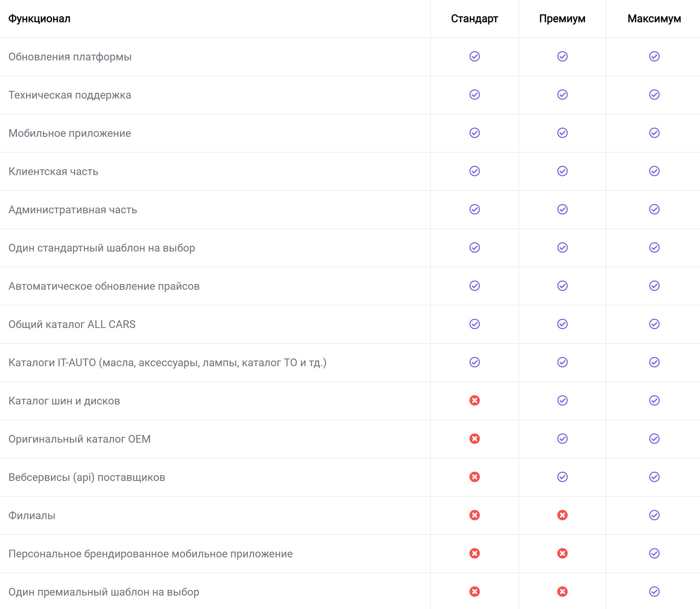
Task: Click the red cross in Премиум for Филиалы
Action: (562, 515)
